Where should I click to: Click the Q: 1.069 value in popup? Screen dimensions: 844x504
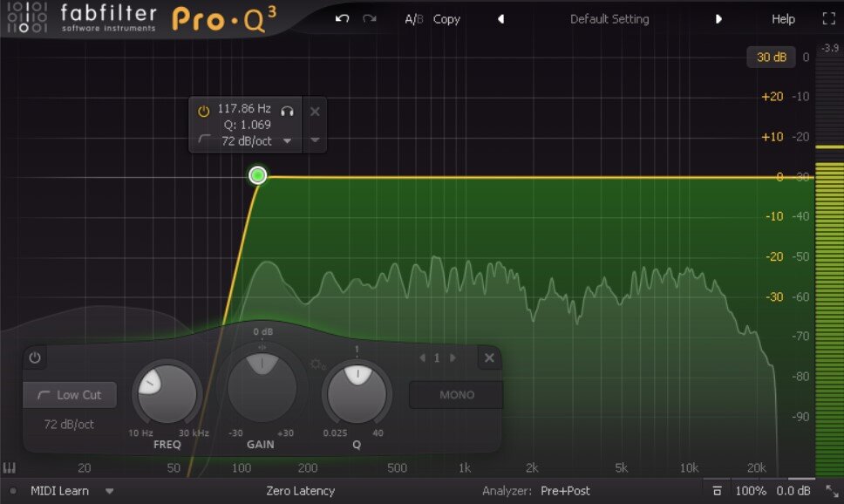247,125
